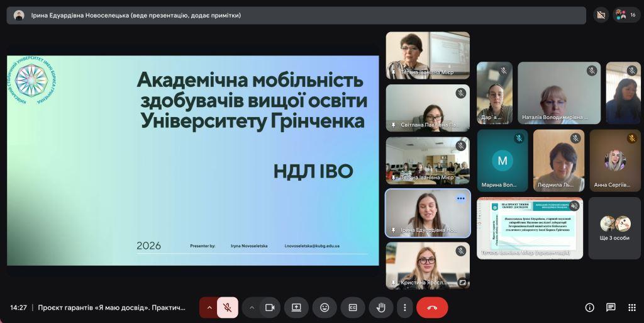Open Meeting details info icon

point(589,308)
